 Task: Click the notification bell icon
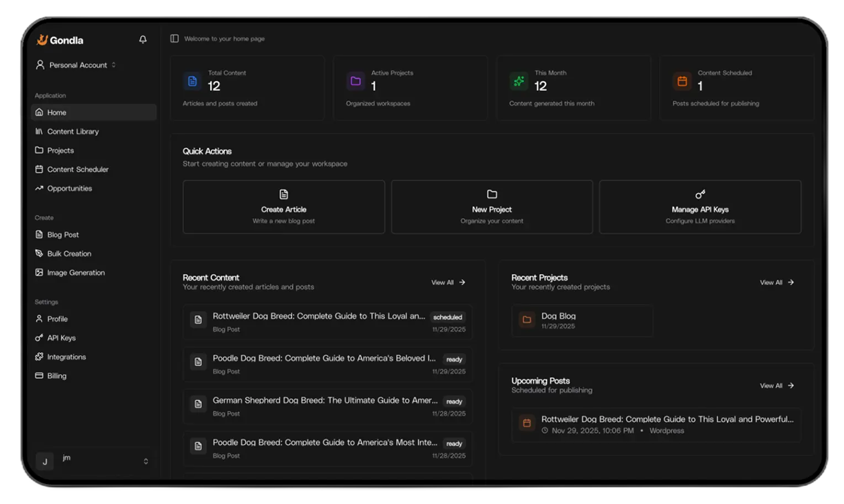click(x=142, y=39)
